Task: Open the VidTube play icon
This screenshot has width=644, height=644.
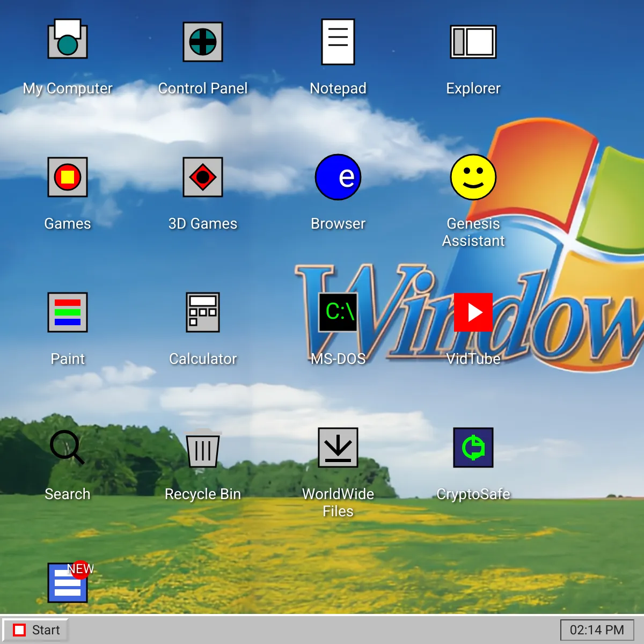Action: 473,312
